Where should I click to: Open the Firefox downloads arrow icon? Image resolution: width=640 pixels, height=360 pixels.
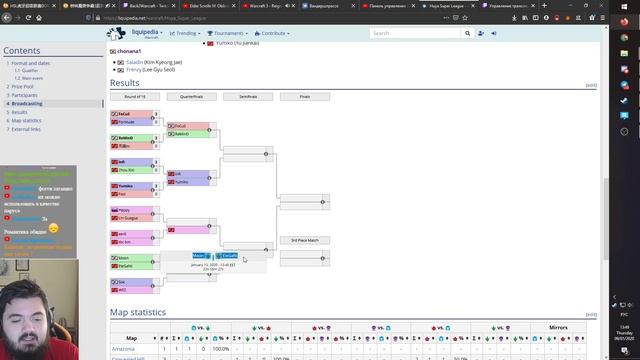514,18
